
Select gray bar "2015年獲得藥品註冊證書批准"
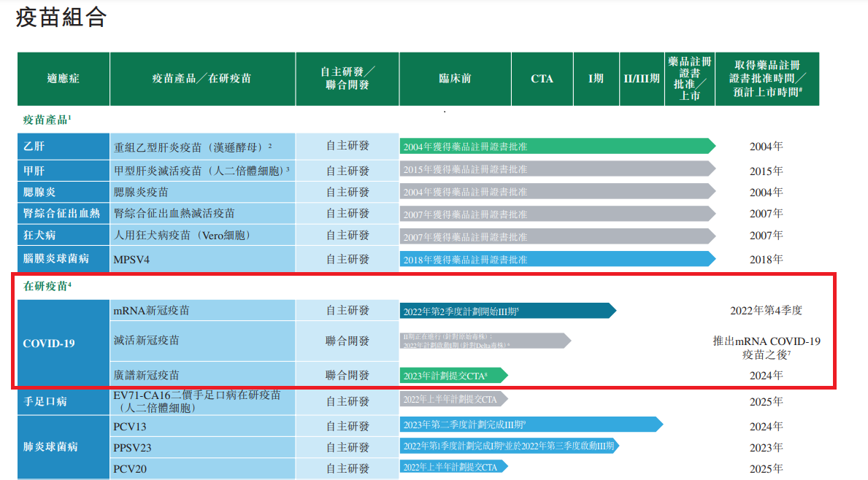point(558,169)
